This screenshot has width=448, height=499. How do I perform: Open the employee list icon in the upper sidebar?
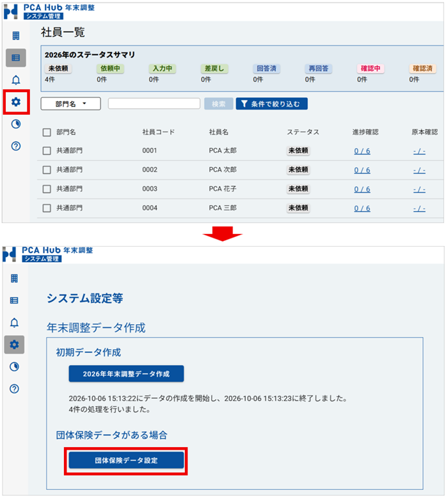point(16,58)
